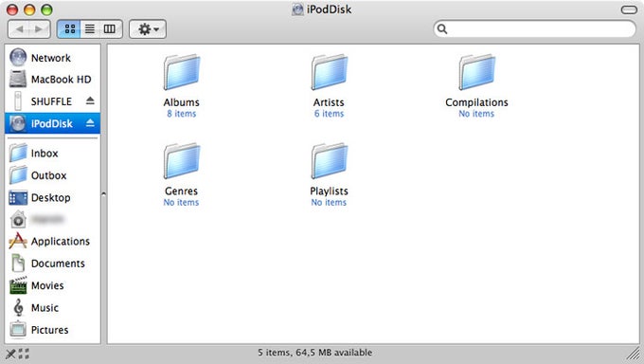Click the Artists folder name label
The width and height of the screenshot is (644, 364).
point(329,102)
